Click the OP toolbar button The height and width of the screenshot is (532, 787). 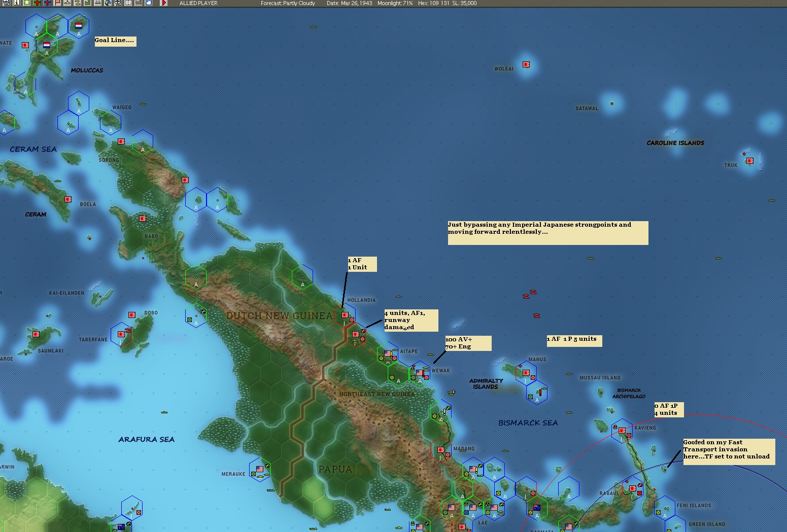128,3
